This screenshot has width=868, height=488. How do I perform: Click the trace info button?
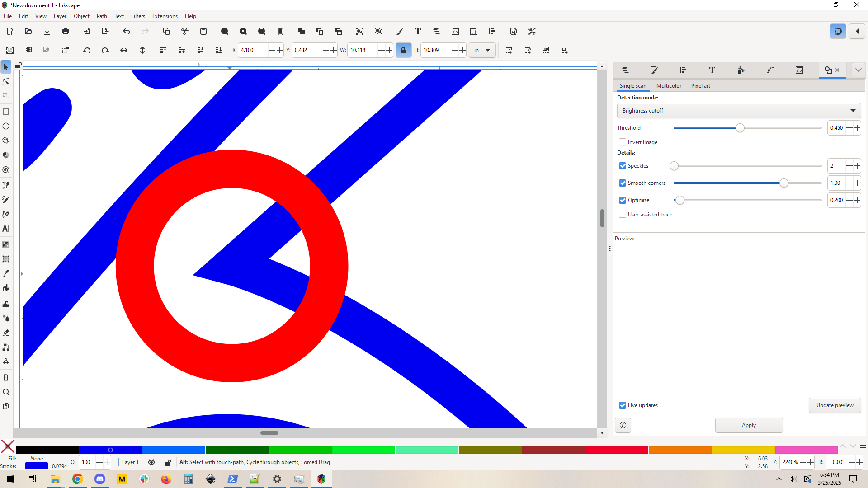tap(623, 425)
